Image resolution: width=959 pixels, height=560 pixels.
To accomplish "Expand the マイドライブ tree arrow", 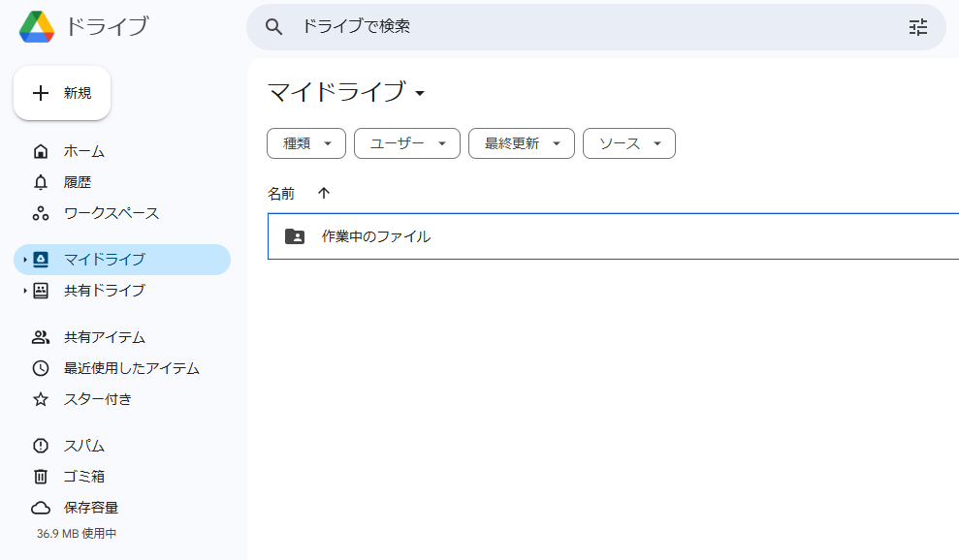I will pos(24,260).
